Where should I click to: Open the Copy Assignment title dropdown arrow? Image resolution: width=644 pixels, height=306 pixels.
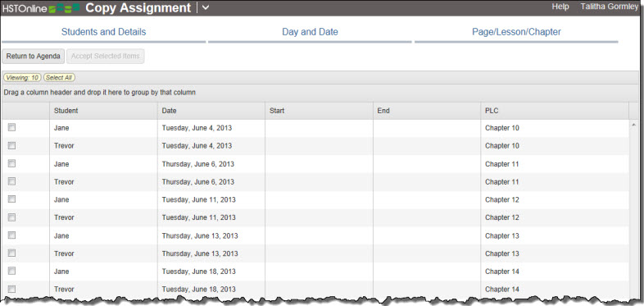[x=206, y=8]
